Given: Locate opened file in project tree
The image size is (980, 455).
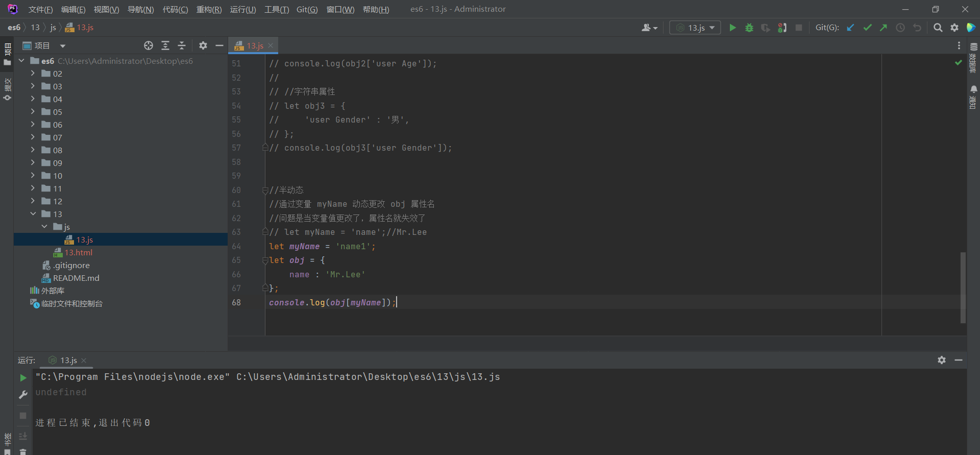Looking at the screenshot, I should point(149,45).
